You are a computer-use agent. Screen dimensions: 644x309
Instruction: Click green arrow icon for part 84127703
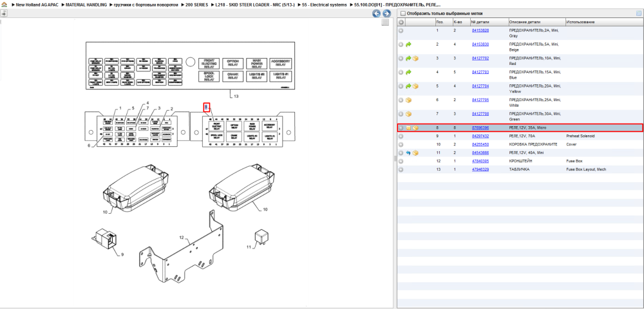pos(408,72)
